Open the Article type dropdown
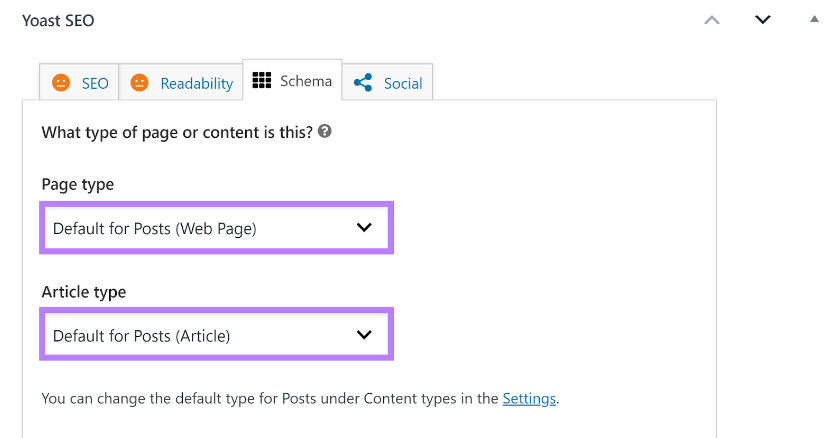837x438 pixels. point(200,335)
